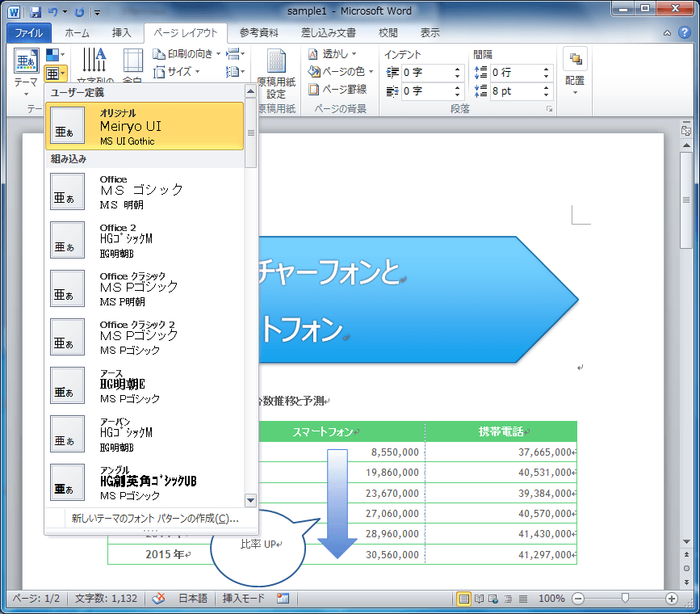Switch to web layout view
700x614 pixels.
click(493, 599)
